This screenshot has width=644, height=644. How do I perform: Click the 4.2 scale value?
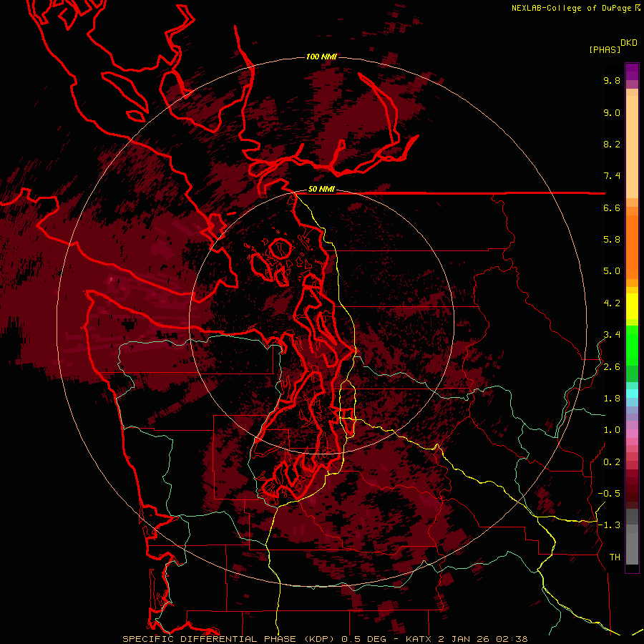click(612, 303)
